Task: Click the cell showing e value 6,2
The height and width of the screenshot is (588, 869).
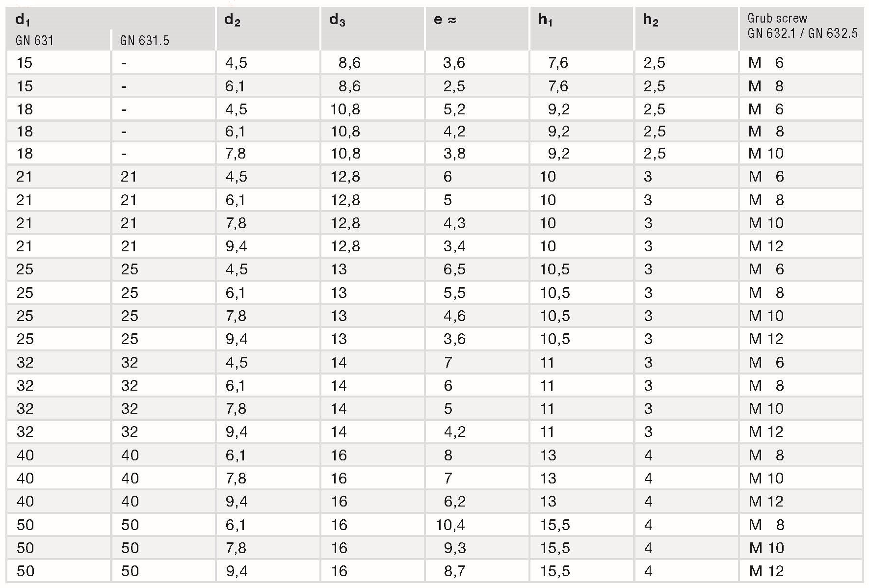Action: coord(454,502)
